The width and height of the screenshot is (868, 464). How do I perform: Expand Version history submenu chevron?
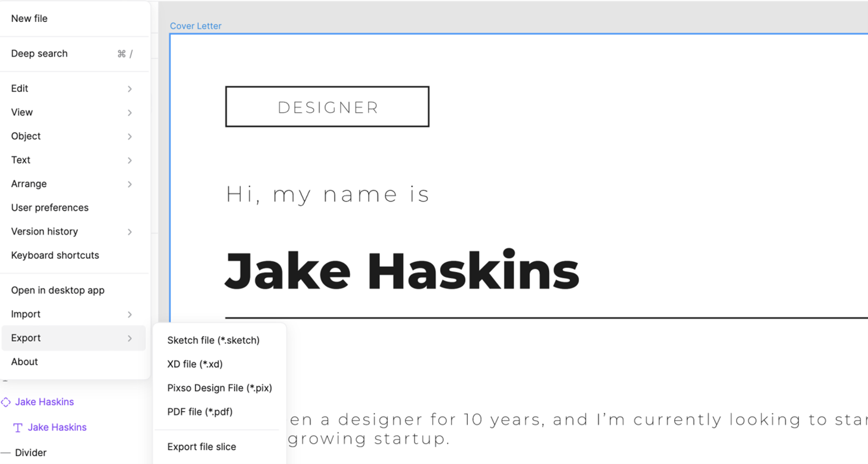click(130, 231)
